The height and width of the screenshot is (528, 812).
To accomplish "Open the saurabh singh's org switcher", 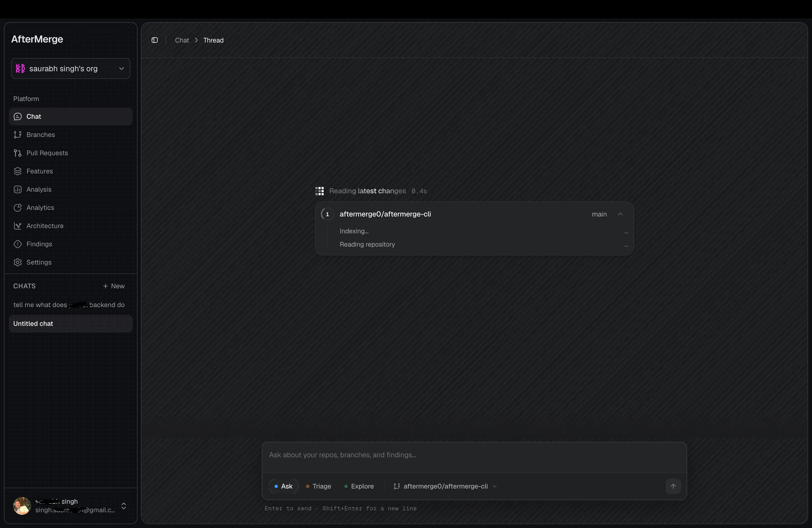I will (71, 68).
